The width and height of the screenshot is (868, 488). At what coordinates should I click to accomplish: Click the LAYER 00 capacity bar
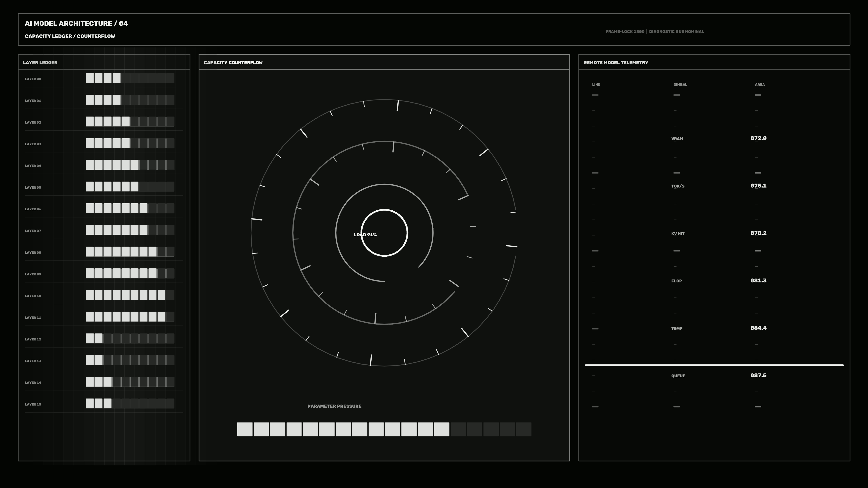point(130,78)
